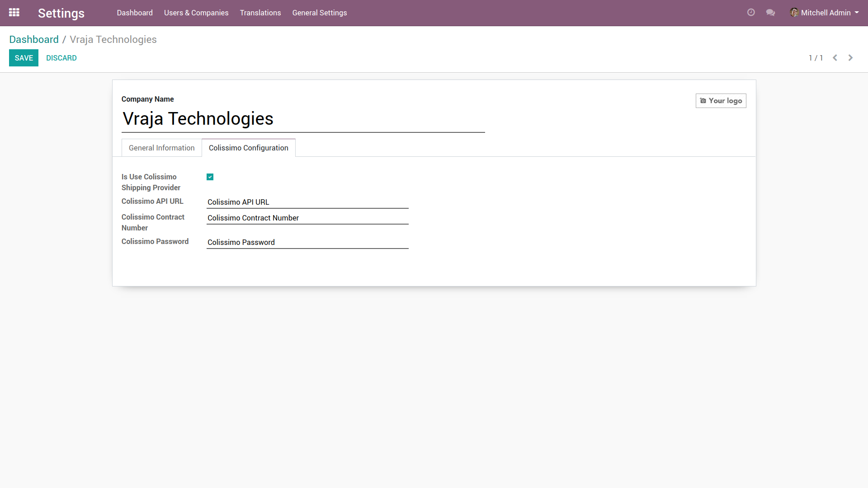
Task: Click the Is Use Colissimo Shipping Provider label
Action: tap(151, 182)
